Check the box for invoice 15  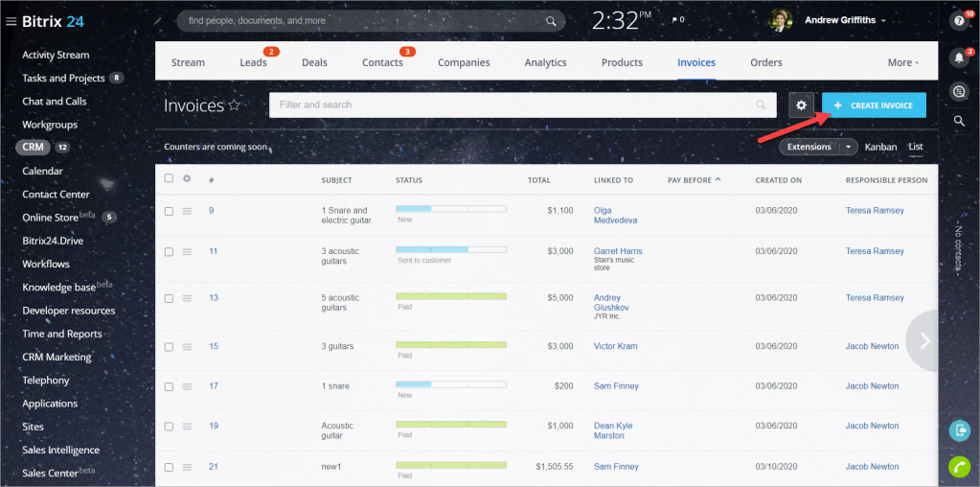[x=169, y=346]
